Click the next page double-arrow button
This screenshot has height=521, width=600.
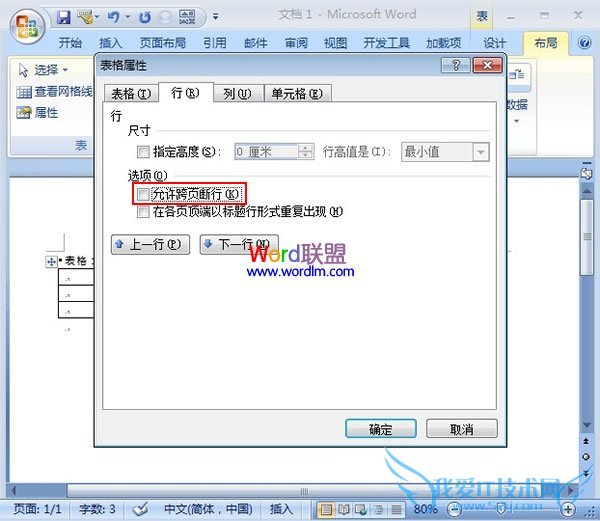click(586, 473)
